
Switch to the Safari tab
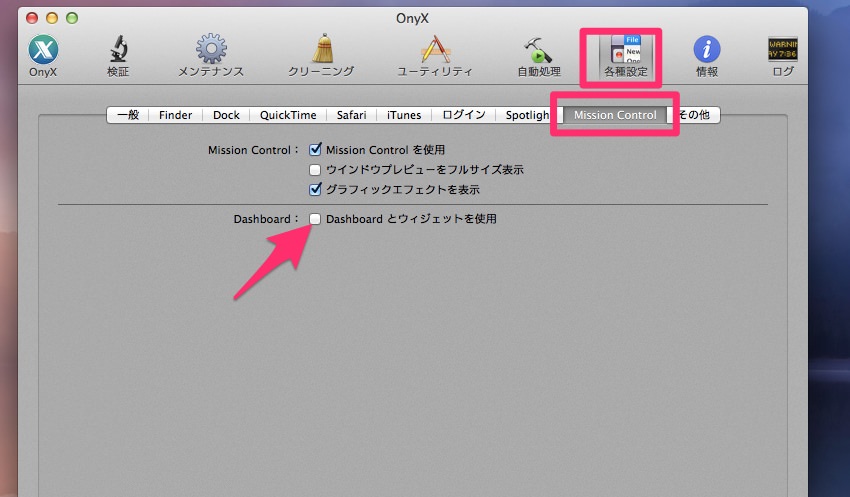pyautogui.click(x=351, y=115)
